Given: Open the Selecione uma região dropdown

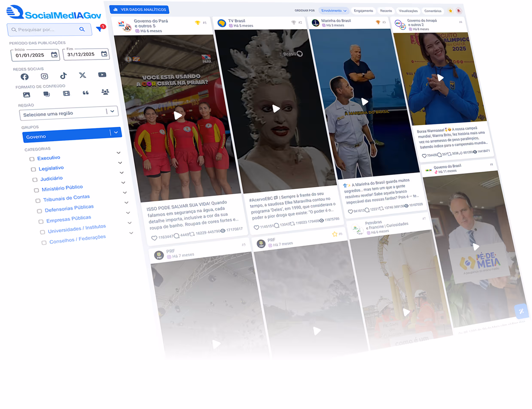Looking at the screenshot, I should pos(69,113).
